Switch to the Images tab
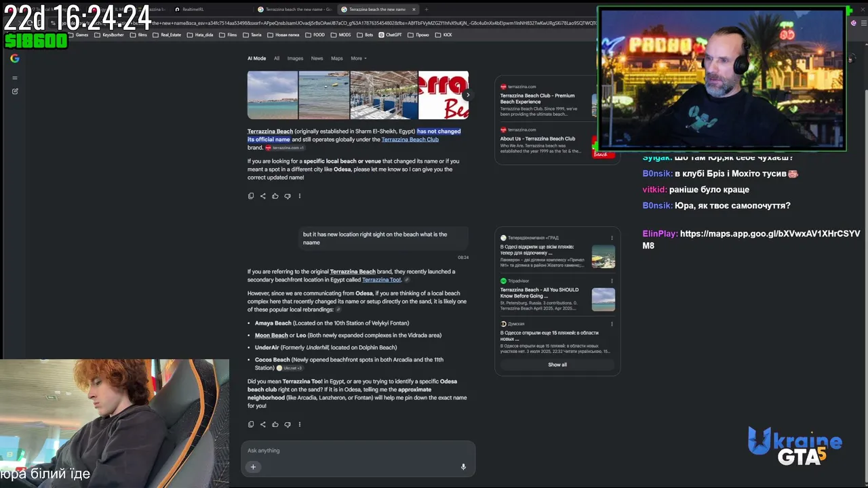868x488 pixels. [295, 58]
